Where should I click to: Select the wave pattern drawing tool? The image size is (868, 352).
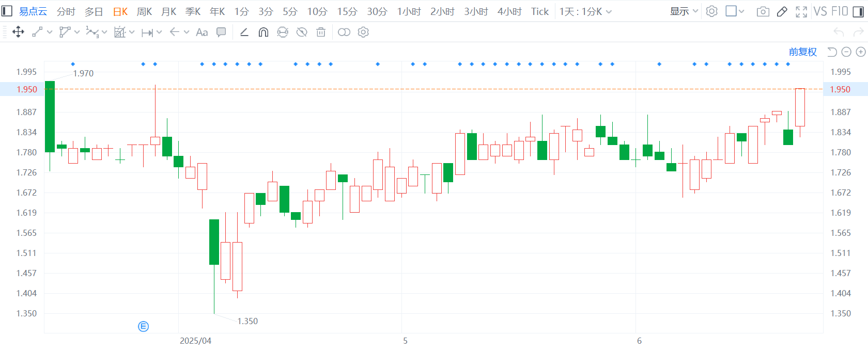click(x=92, y=33)
